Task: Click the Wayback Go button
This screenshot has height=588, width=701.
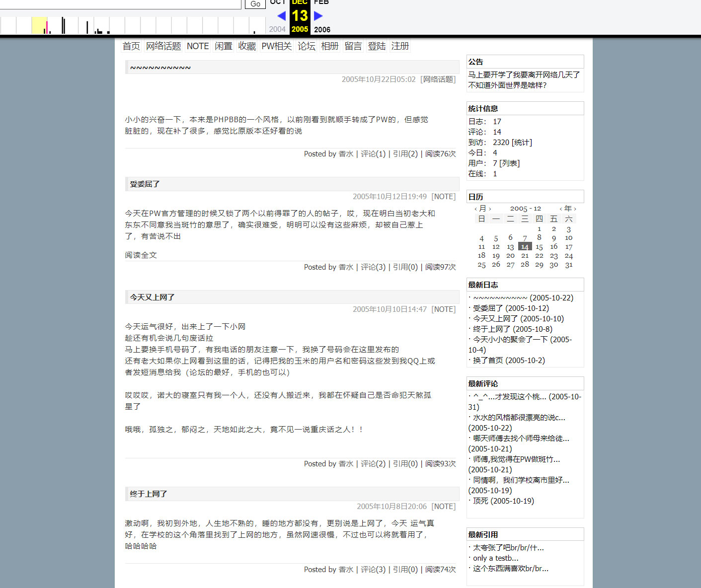Action: [x=255, y=3]
